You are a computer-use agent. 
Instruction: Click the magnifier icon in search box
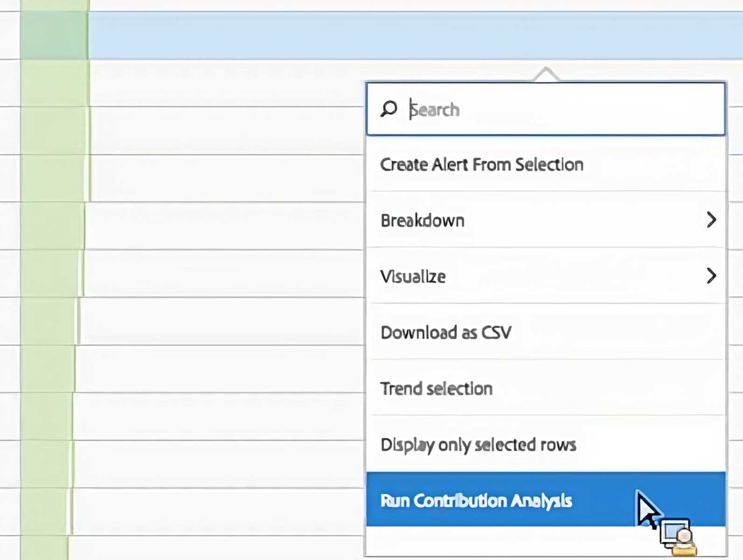coord(388,109)
